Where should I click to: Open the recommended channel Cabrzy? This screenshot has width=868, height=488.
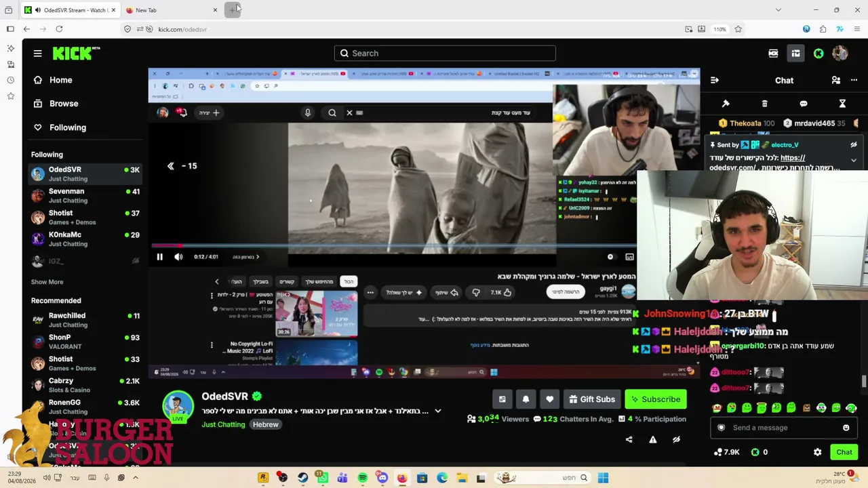click(x=85, y=385)
